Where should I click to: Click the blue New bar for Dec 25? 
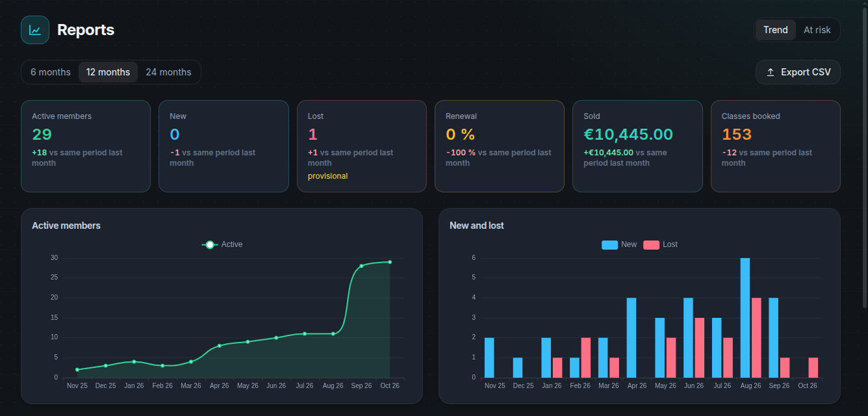point(518,368)
